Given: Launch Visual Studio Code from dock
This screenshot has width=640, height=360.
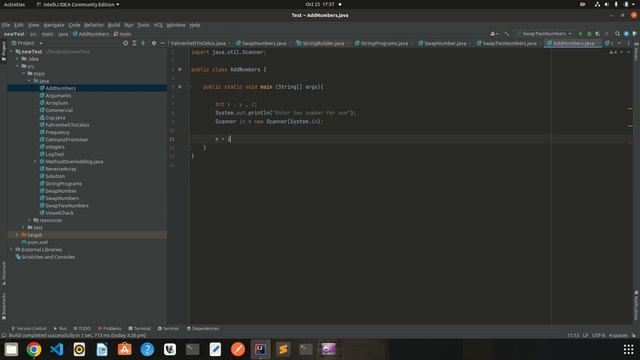Looking at the screenshot, I should point(57,349).
